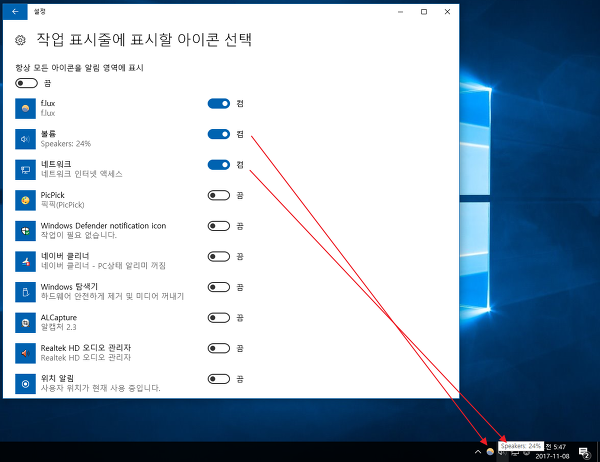Click the "ALCapture" name label
This screenshot has height=462, width=600.
point(59,317)
